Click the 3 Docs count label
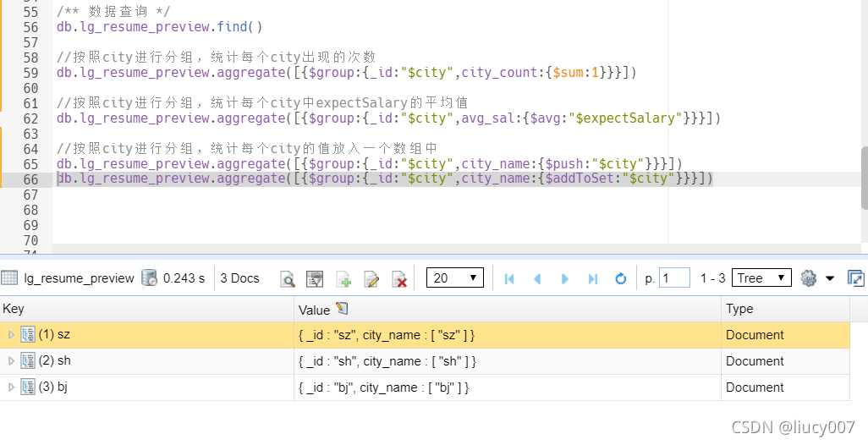This screenshot has height=445, width=868. coord(239,277)
